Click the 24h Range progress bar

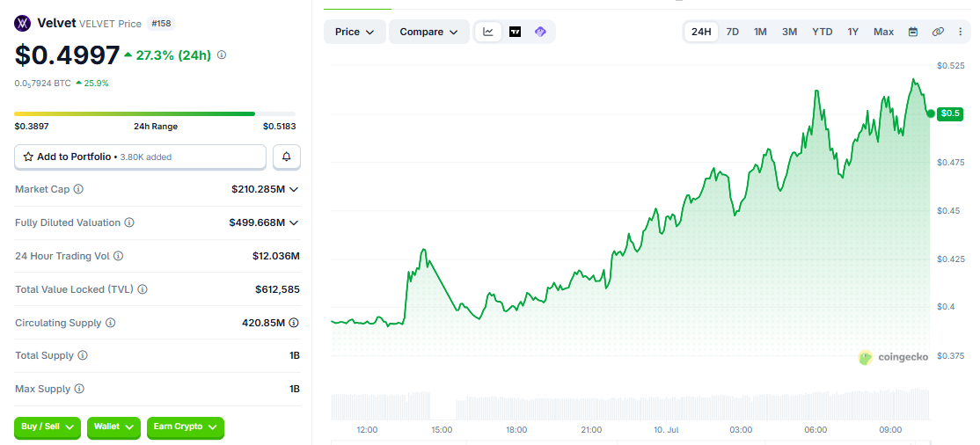155,113
